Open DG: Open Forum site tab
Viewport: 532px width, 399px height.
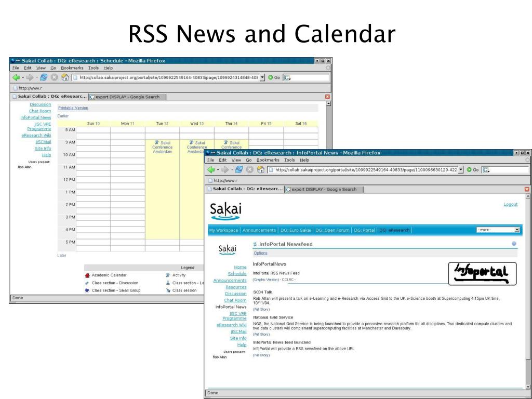point(332,230)
